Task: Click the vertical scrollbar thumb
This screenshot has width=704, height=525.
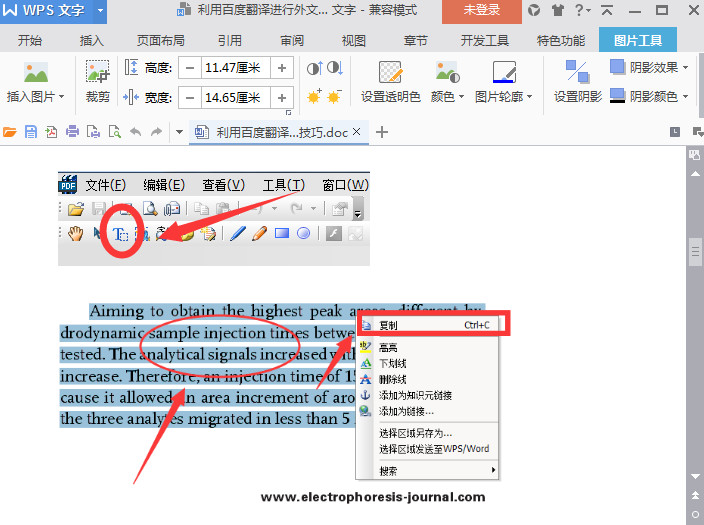Action: click(x=695, y=251)
